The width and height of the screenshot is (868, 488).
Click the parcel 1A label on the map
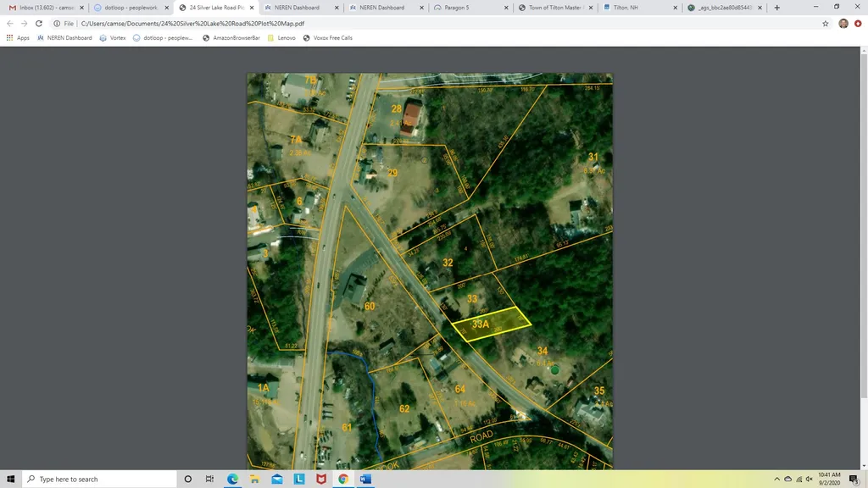point(263,388)
